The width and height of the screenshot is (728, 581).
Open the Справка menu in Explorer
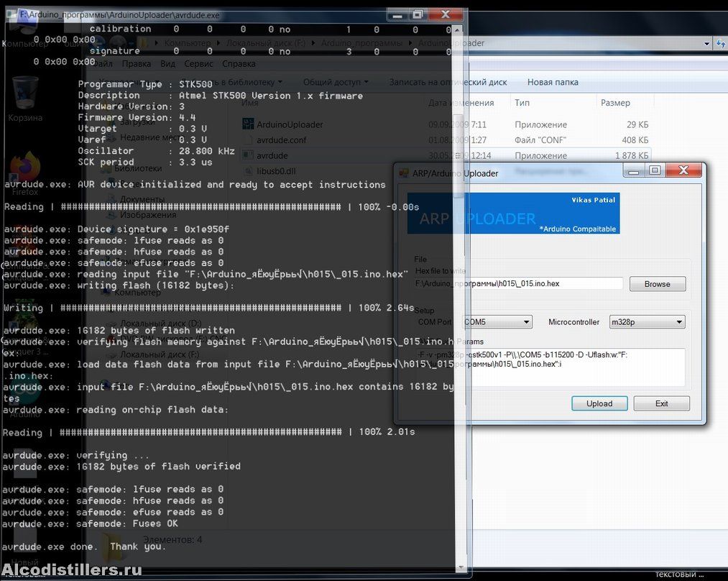239,63
